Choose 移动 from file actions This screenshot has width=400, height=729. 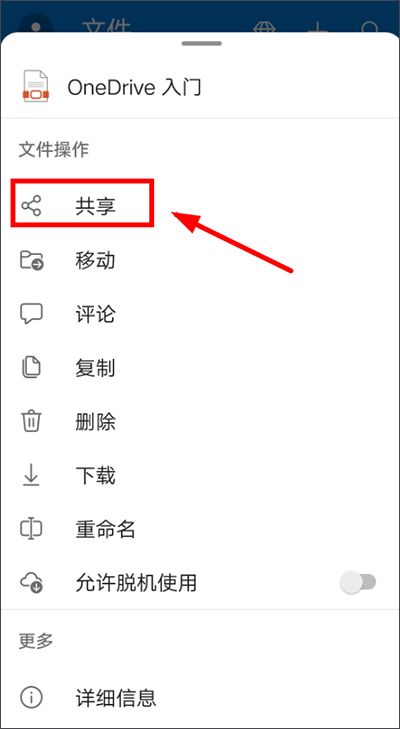pos(200,260)
